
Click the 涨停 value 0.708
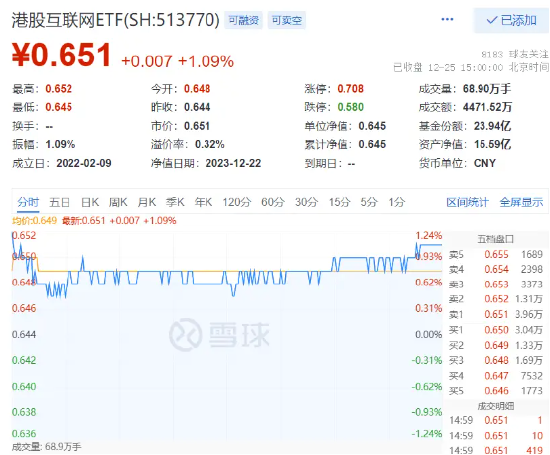coord(350,89)
